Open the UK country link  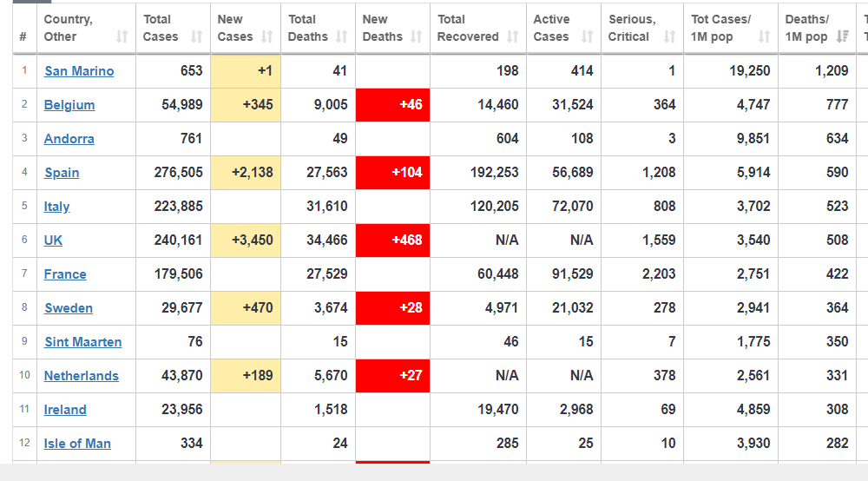53,240
